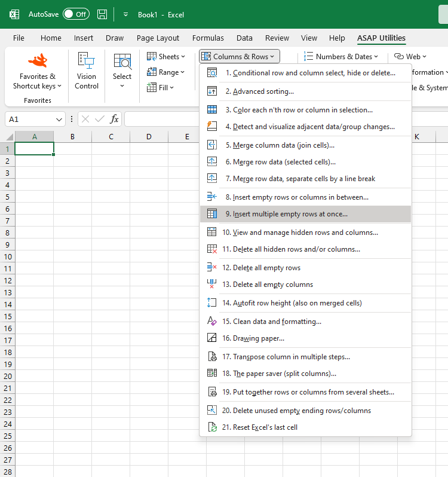Select the ASAP Utilities tab
448x477 pixels.
click(381, 38)
